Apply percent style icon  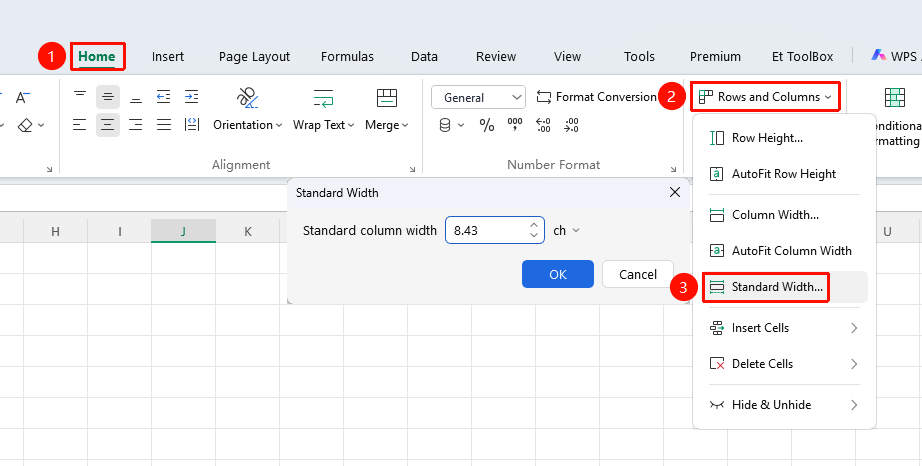point(487,125)
